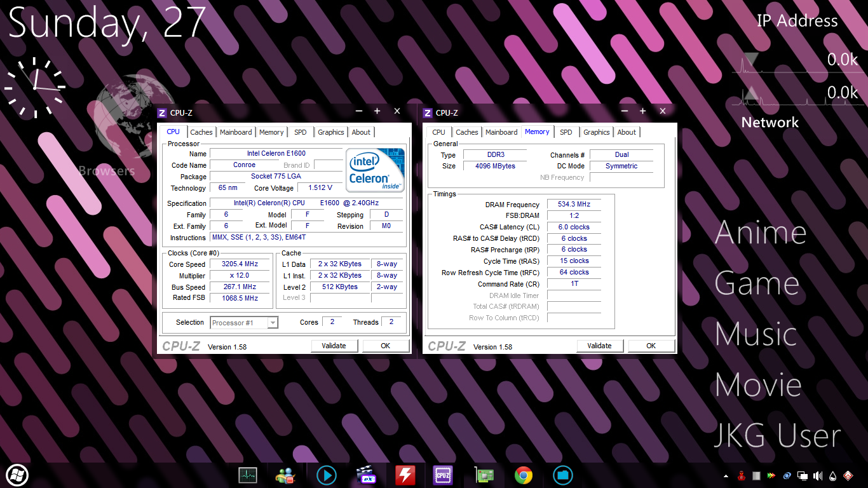Screen dimensions: 868x488
Task: Click the red hooded figure tray icon
Action: click(742, 475)
